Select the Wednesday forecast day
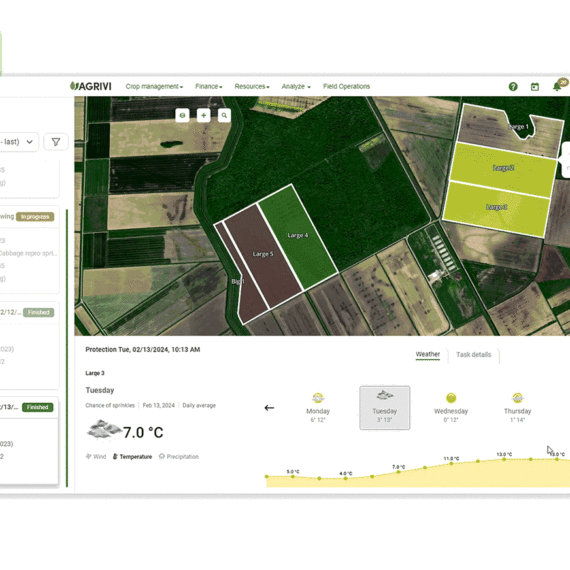Image resolution: width=570 pixels, height=570 pixels. [x=451, y=408]
